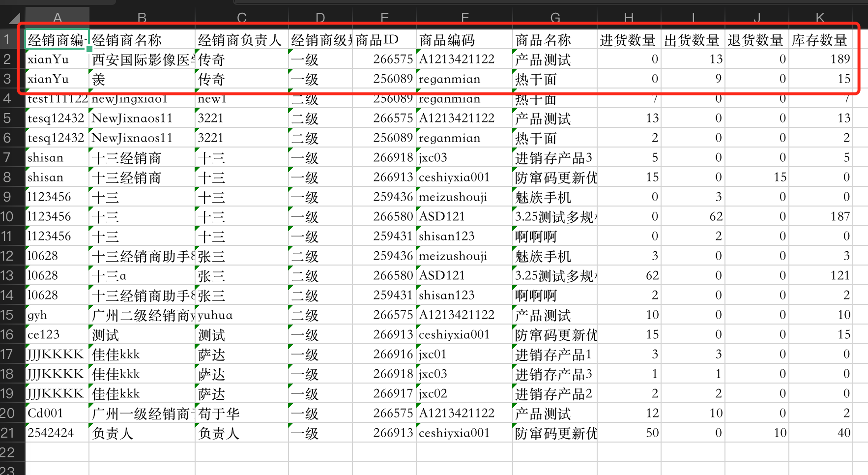Select 魅族手机 cell in row 9
The height and width of the screenshot is (475, 868).
(555, 197)
